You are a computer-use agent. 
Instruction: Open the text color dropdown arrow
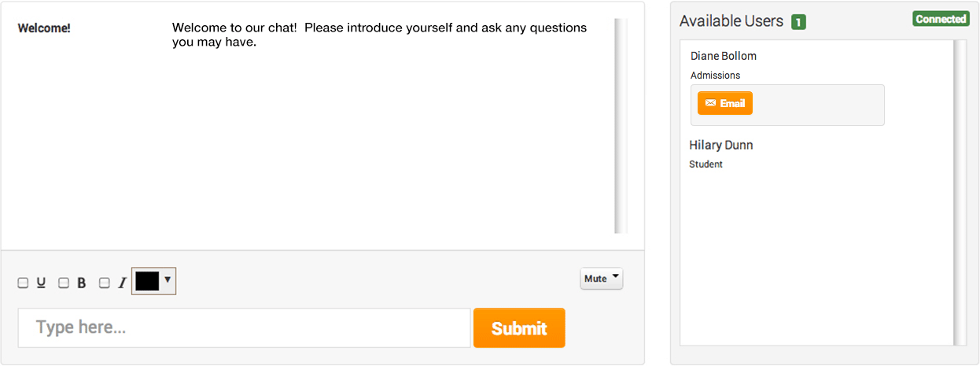[168, 279]
